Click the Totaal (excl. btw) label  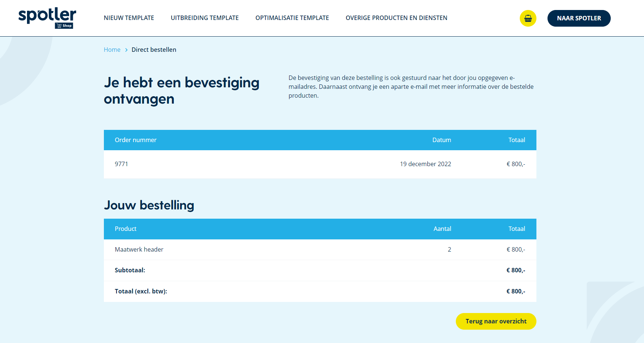pos(141,291)
